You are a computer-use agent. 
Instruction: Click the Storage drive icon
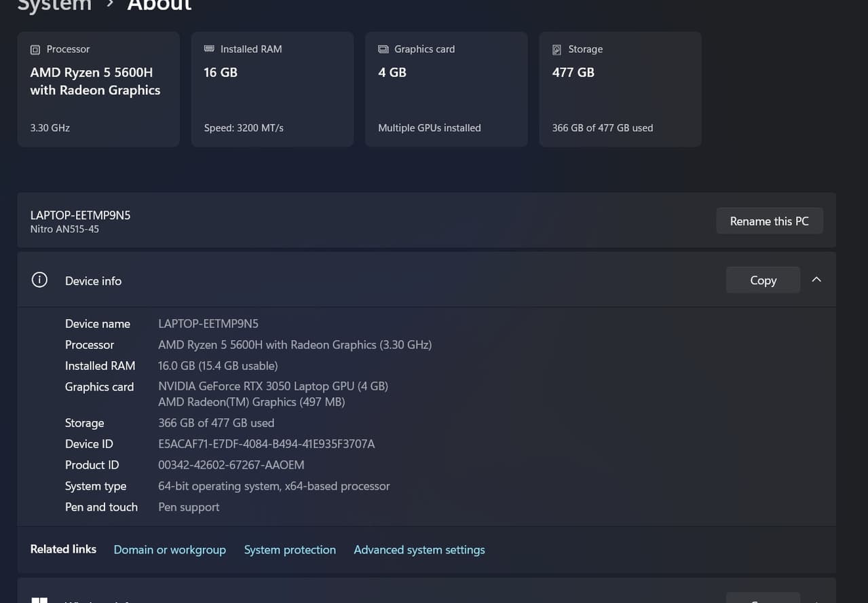pyautogui.click(x=556, y=50)
